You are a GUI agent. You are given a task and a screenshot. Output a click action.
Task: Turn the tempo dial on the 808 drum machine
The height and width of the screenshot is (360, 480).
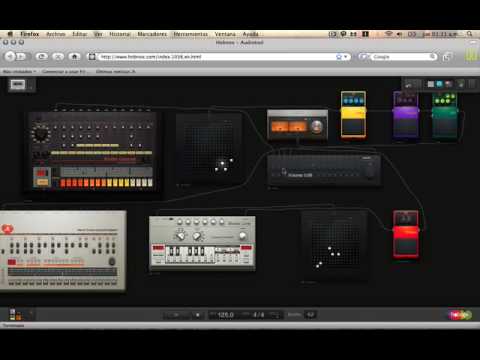coord(41,134)
